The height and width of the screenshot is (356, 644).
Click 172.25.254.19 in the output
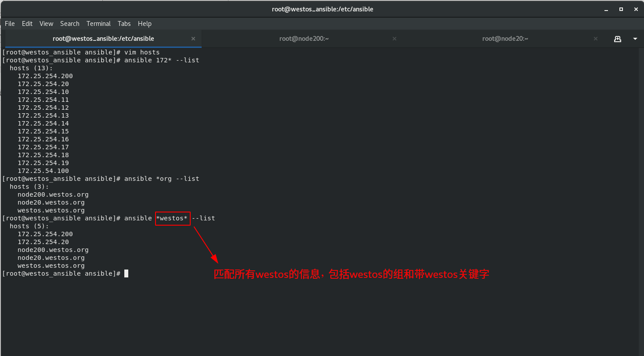[43, 163]
